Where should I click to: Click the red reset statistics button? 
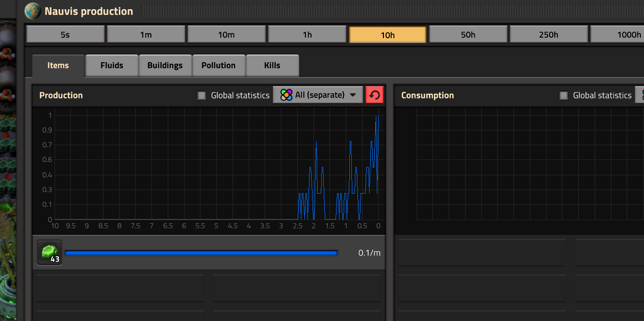pos(374,95)
